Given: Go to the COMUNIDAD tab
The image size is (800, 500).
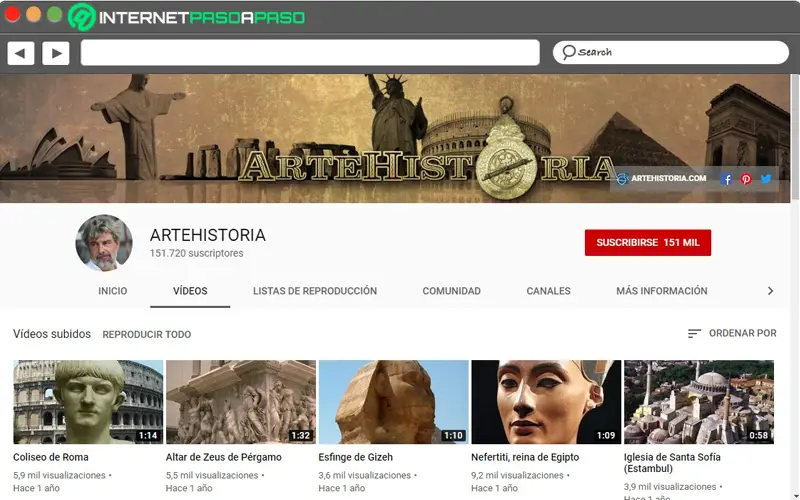Looking at the screenshot, I should 452,291.
